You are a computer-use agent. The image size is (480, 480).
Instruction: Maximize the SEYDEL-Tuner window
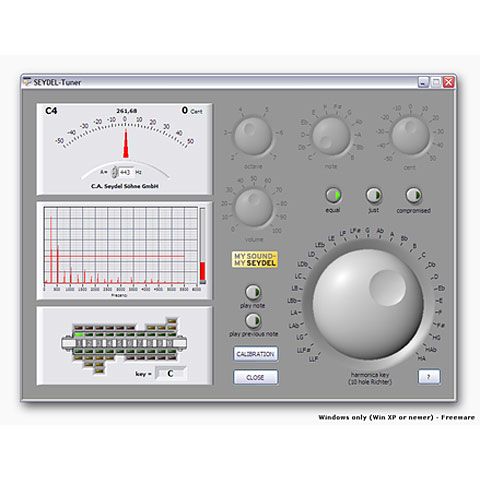coord(436,82)
